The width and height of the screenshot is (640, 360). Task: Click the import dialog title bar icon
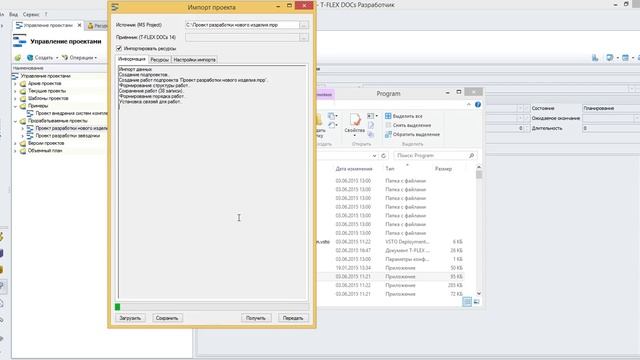tap(115, 7)
